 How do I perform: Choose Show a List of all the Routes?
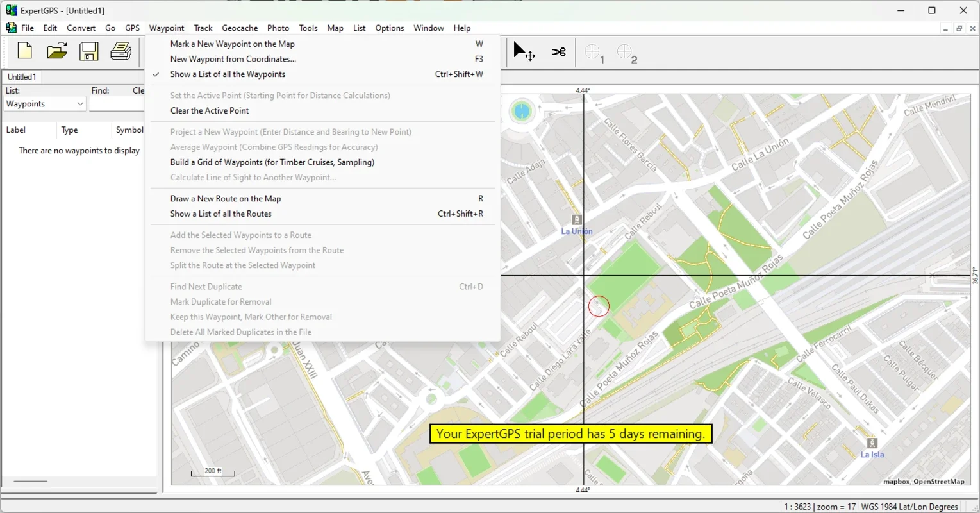(x=323, y=214)
